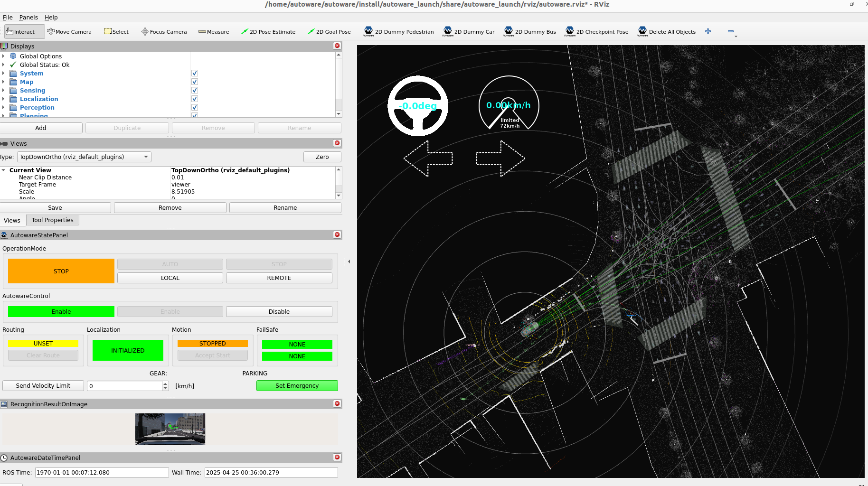
Task: Choose the Select tool
Action: (116, 32)
